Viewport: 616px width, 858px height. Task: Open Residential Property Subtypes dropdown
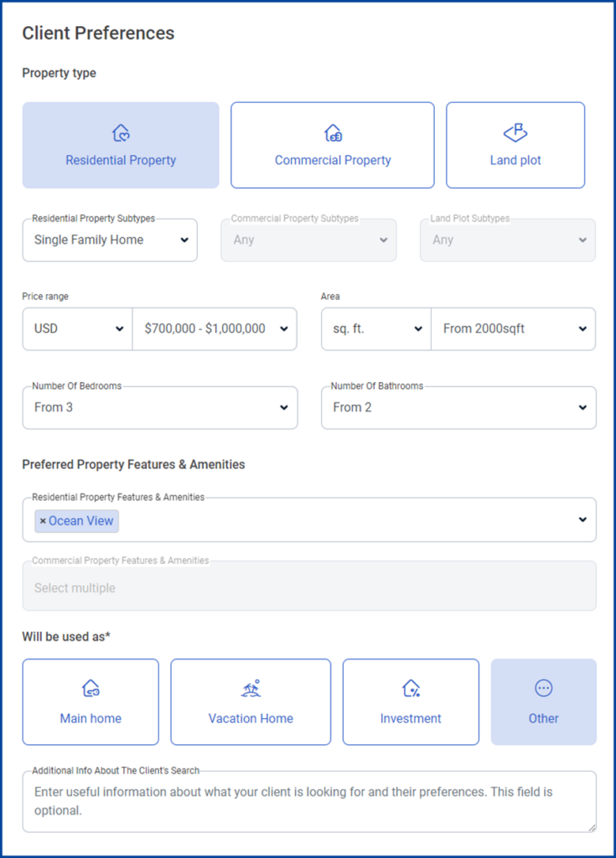(x=110, y=240)
